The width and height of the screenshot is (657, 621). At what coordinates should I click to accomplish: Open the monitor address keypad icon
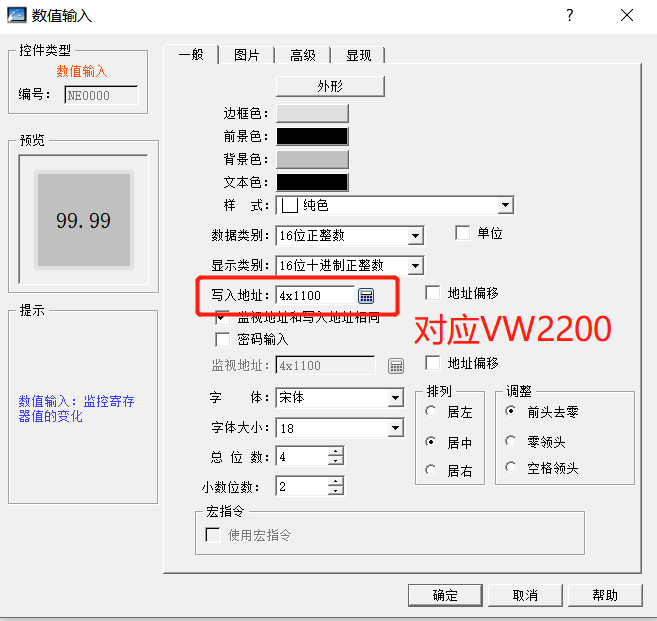point(396,366)
